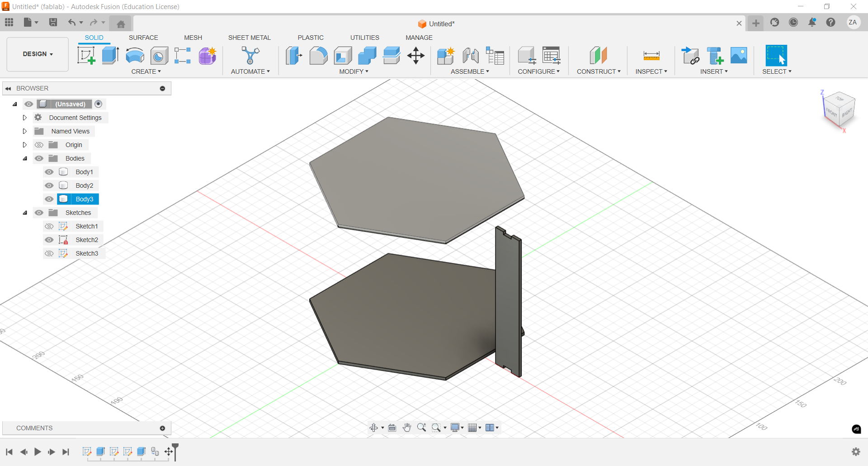Save the document using the Save icon
This screenshot has width=868, height=466.
click(x=53, y=22)
